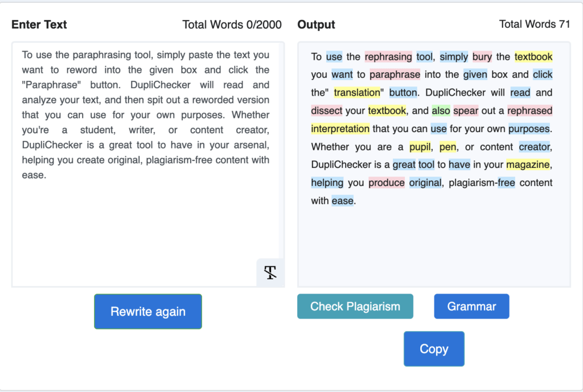Click the highlighted word 'great' in output

coord(404,164)
